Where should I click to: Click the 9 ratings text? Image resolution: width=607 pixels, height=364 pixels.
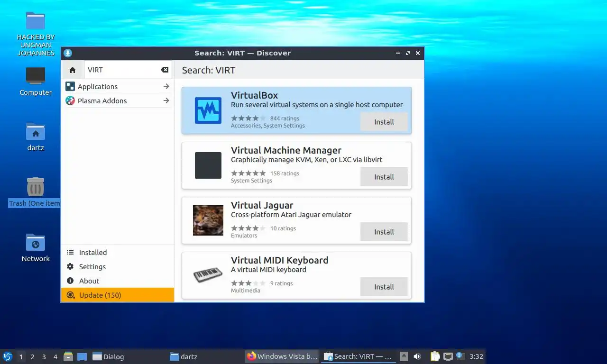click(282, 283)
